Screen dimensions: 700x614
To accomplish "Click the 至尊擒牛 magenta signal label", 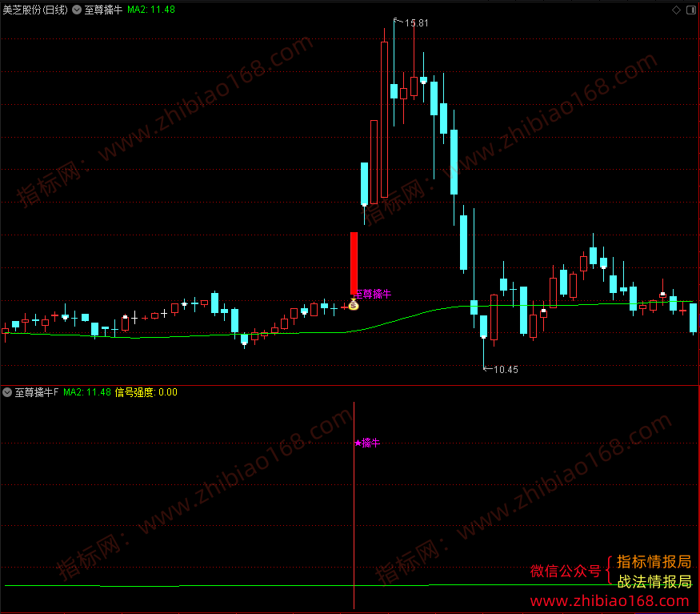I will [373, 294].
